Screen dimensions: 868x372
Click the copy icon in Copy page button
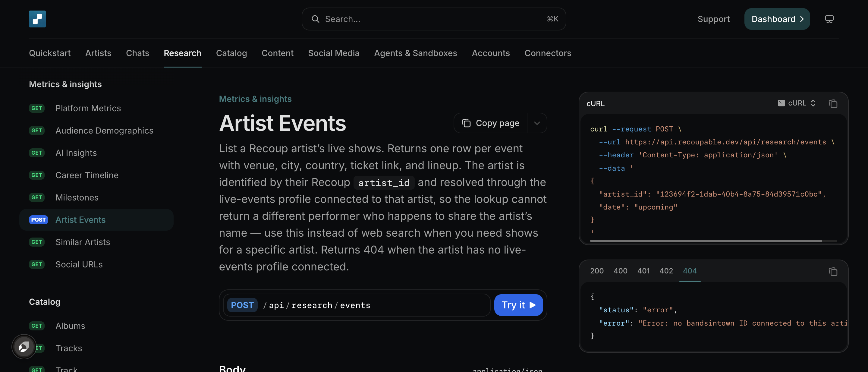[x=466, y=123]
